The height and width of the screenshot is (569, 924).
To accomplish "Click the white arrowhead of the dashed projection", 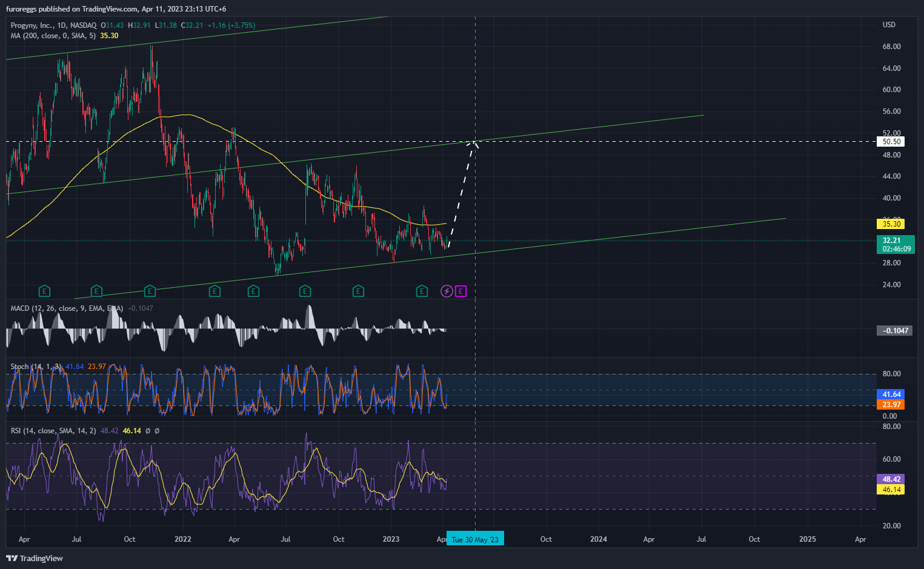I will (473, 144).
